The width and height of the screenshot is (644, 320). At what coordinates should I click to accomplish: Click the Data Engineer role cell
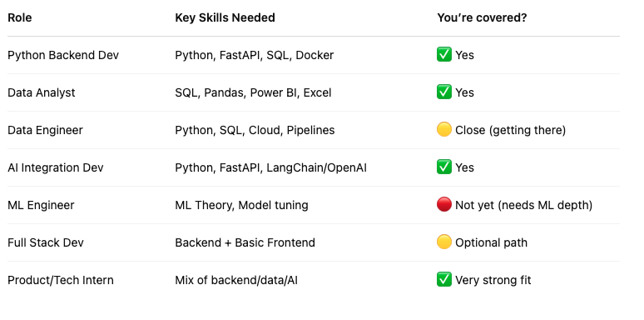(x=45, y=130)
